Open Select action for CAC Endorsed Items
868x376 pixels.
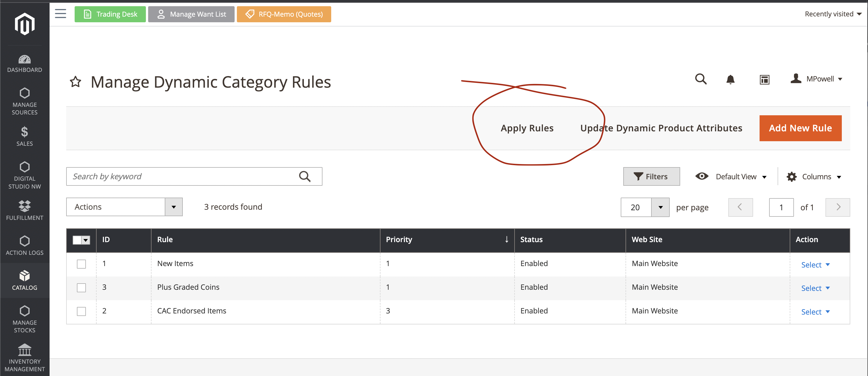(x=815, y=312)
